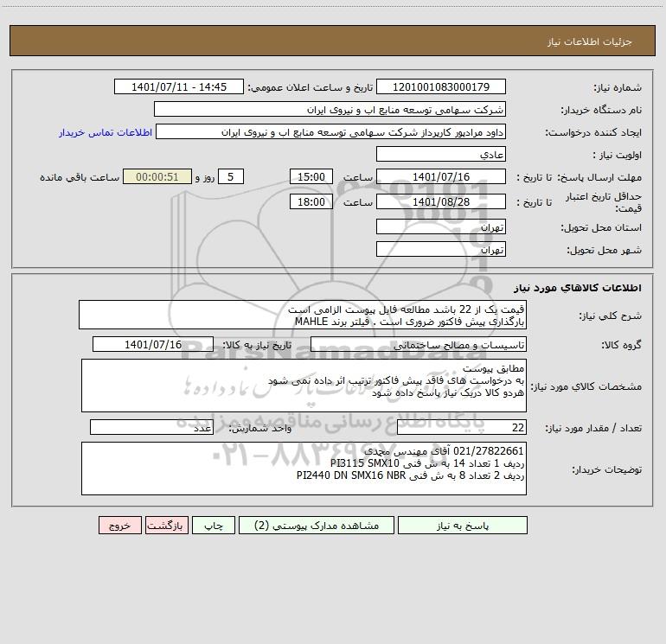The width and height of the screenshot is (666, 644).
Task: Click label 'مشخصات کالای مورد نیاز:'
Action: tap(586, 386)
